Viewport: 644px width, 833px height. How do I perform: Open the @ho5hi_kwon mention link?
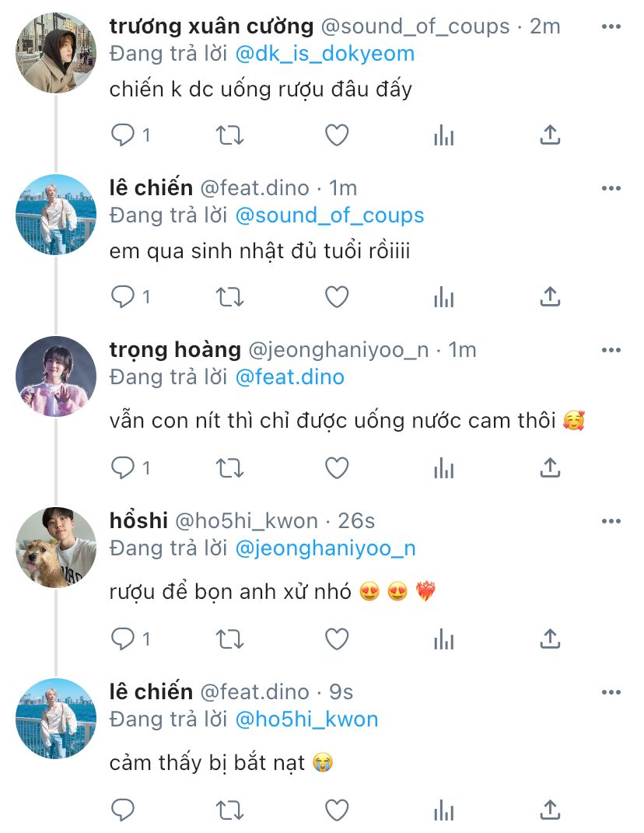pyautogui.click(x=306, y=719)
